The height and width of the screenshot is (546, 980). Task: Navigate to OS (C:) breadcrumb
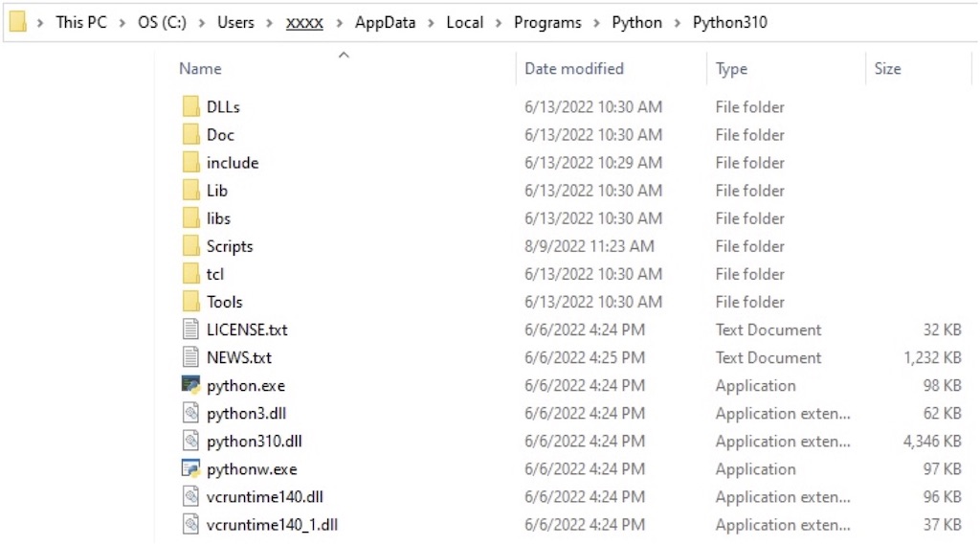pos(162,23)
